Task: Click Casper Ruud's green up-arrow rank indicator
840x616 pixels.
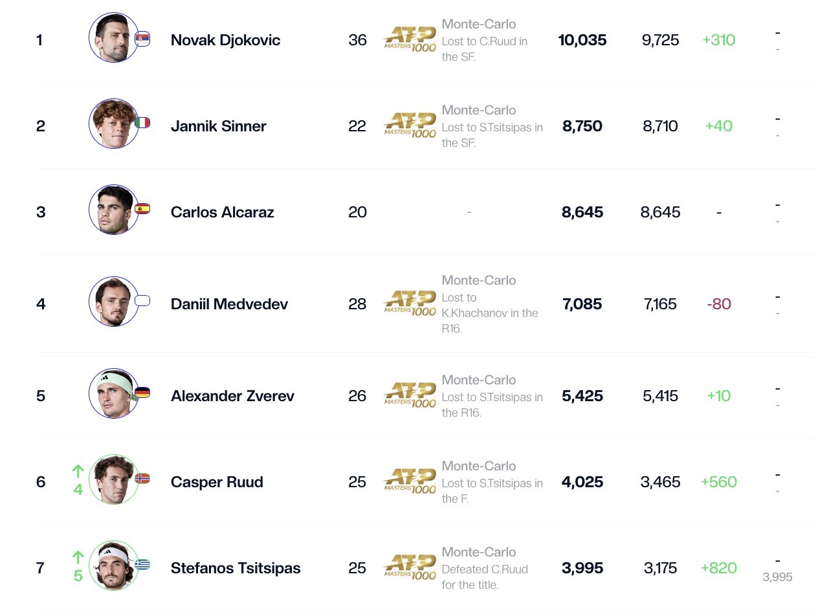Action: (x=78, y=471)
